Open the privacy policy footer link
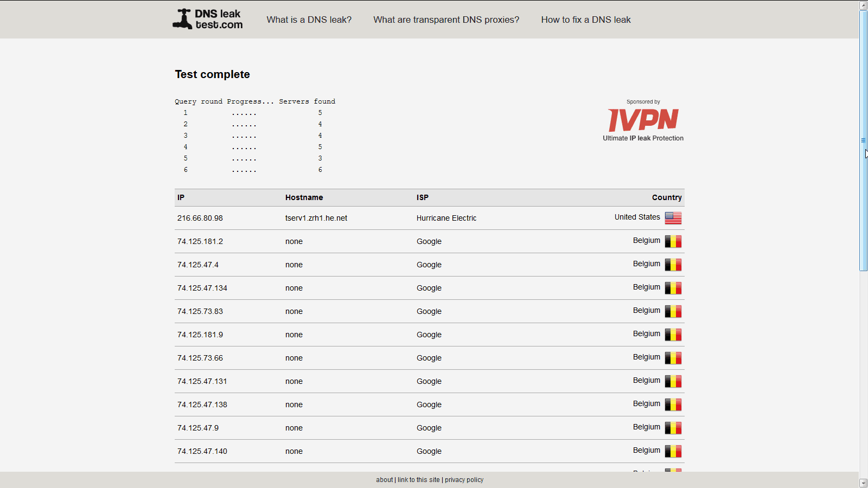Viewport: 868px width, 488px height. pyautogui.click(x=464, y=480)
